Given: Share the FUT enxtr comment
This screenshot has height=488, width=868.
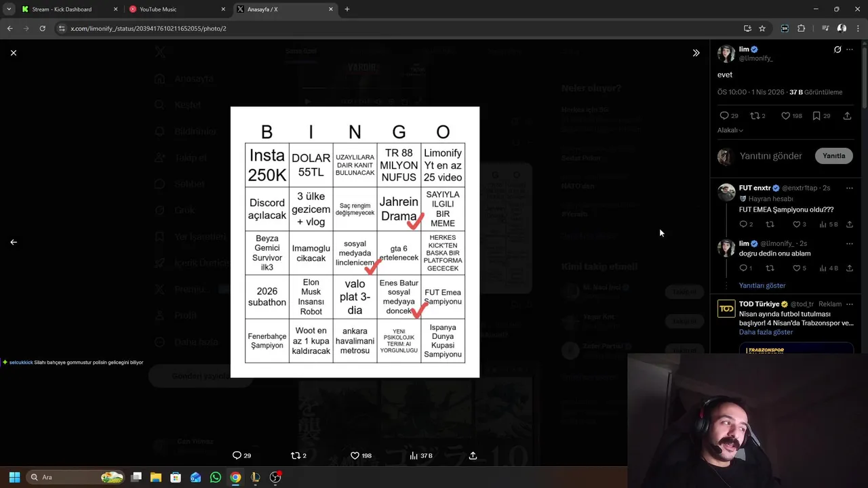Looking at the screenshot, I should pos(850,224).
